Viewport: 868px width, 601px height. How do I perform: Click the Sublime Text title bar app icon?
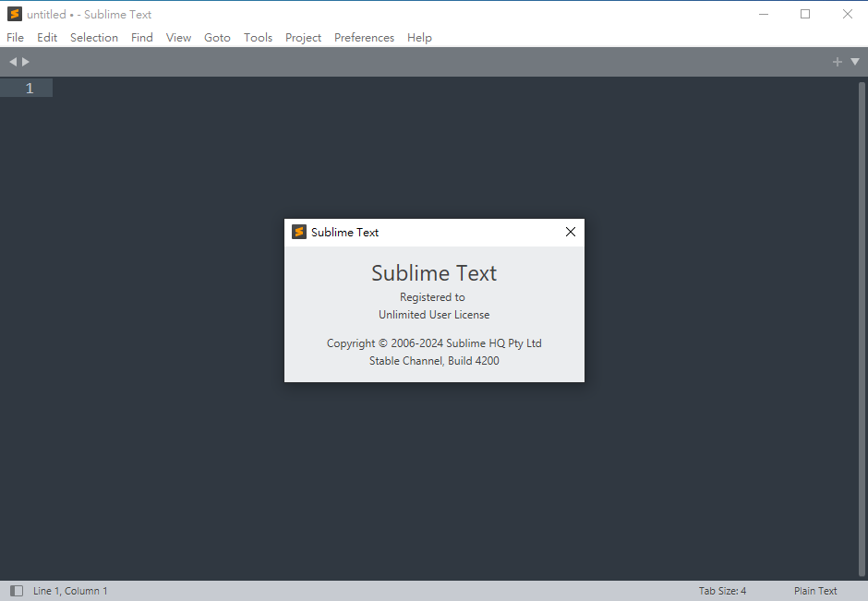pos(15,14)
